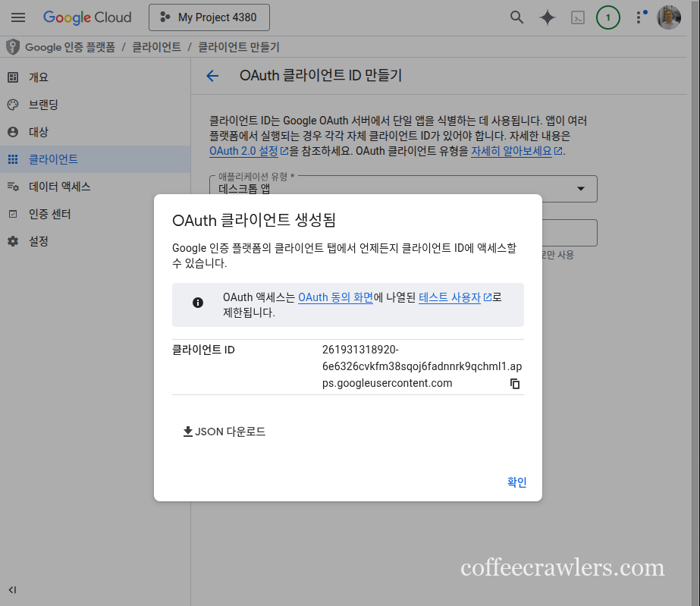Expand the application type dropdown
The height and width of the screenshot is (606, 700).
pos(581,189)
